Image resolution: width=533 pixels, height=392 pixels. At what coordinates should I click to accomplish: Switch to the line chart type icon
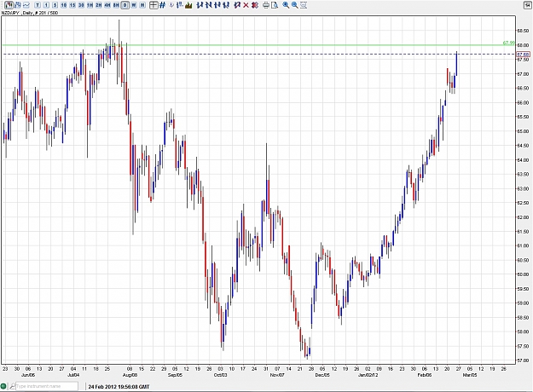[26, 5]
